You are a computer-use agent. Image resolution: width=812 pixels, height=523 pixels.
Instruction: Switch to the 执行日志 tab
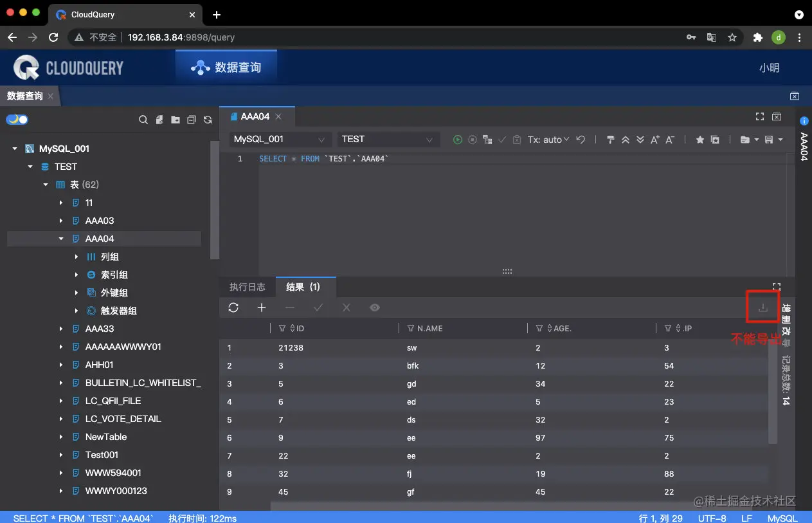point(248,287)
